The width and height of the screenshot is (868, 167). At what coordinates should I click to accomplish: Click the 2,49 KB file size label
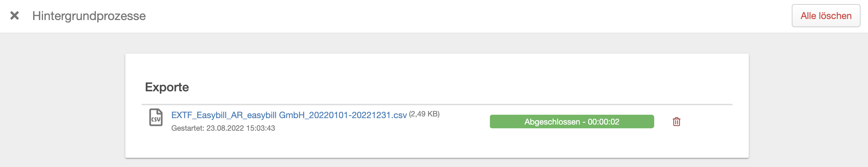pyautogui.click(x=424, y=114)
